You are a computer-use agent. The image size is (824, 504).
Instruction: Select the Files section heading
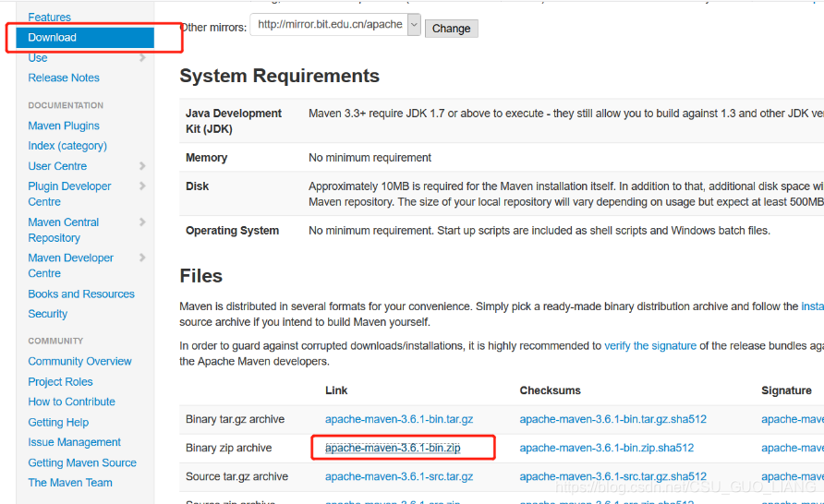click(200, 276)
